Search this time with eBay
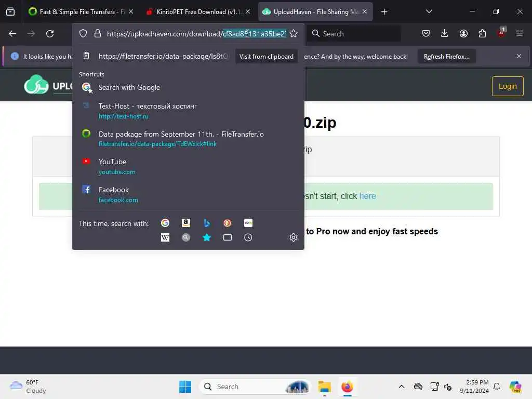The height and width of the screenshot is (399, 532). [248, 223]
